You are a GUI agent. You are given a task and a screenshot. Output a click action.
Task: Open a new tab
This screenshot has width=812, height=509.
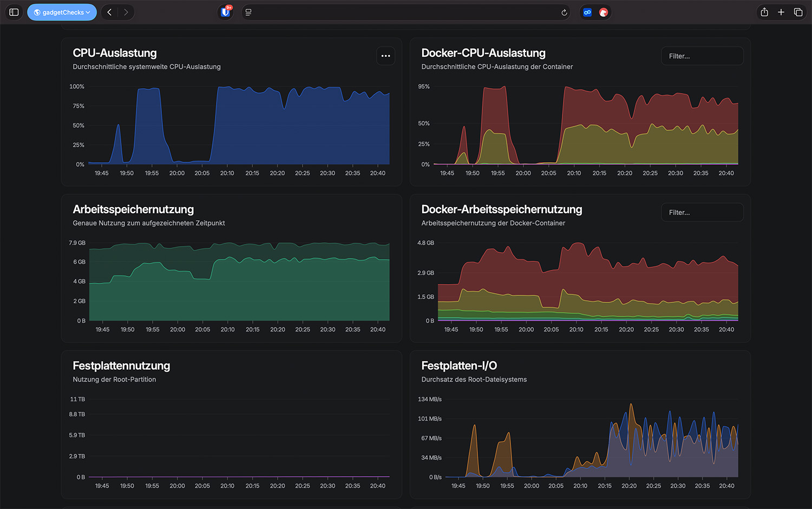781,12
